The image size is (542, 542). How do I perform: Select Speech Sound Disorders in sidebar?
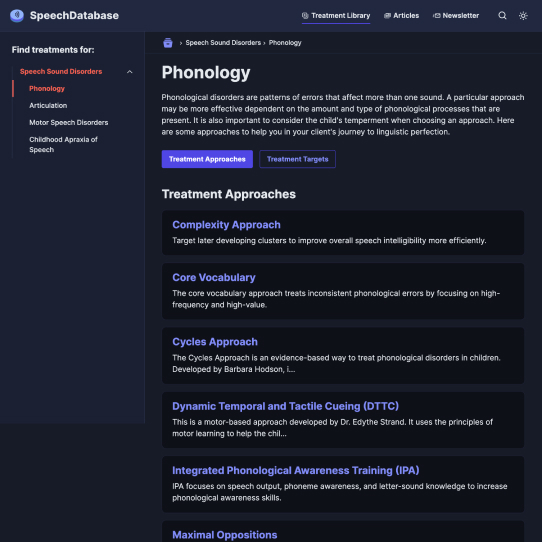pos(61,72)
